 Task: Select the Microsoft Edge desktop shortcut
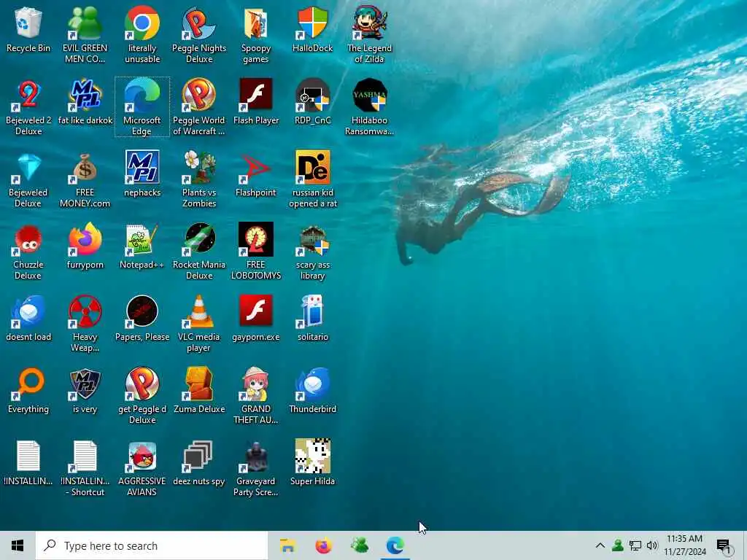pos(142,107)
